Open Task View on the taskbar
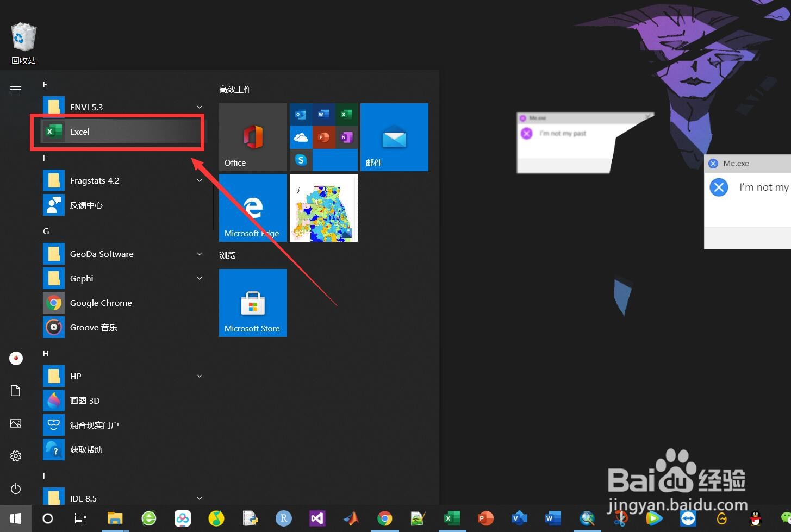Screen dimensions: 791x532 coord(80,518)
